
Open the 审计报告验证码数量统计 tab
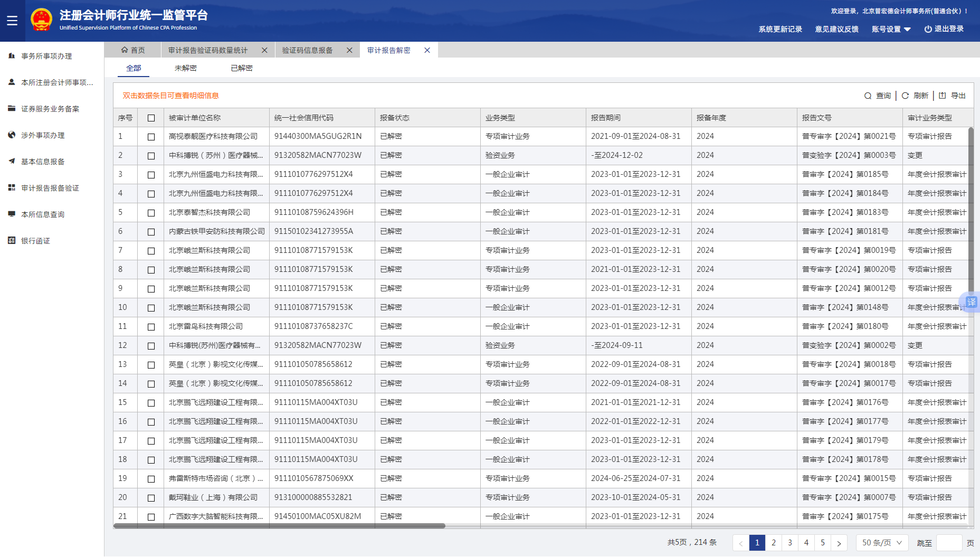(208, 50)
